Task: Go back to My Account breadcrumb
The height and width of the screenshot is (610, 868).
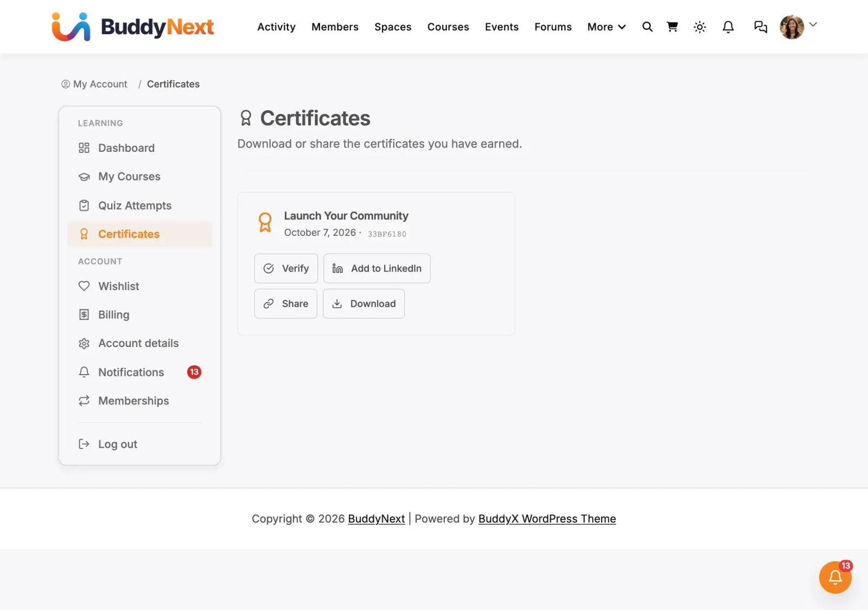Action: tap(94, 84)
